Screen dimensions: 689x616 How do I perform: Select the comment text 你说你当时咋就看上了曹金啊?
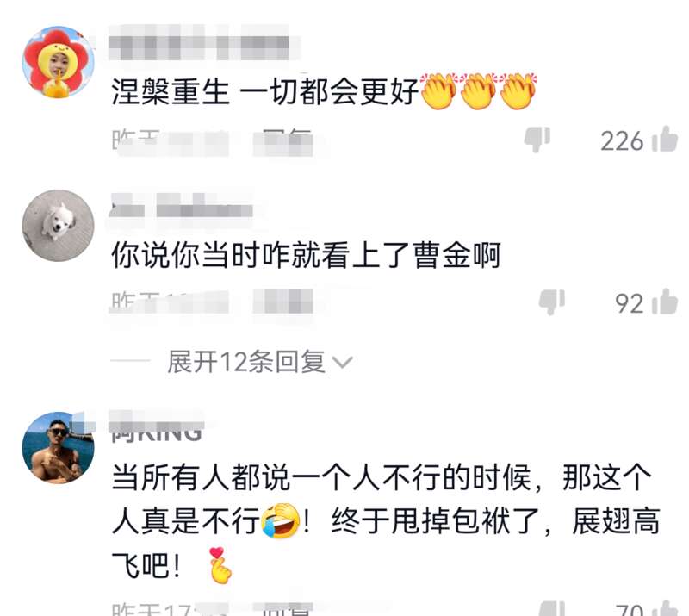click(x=307, y=254)
